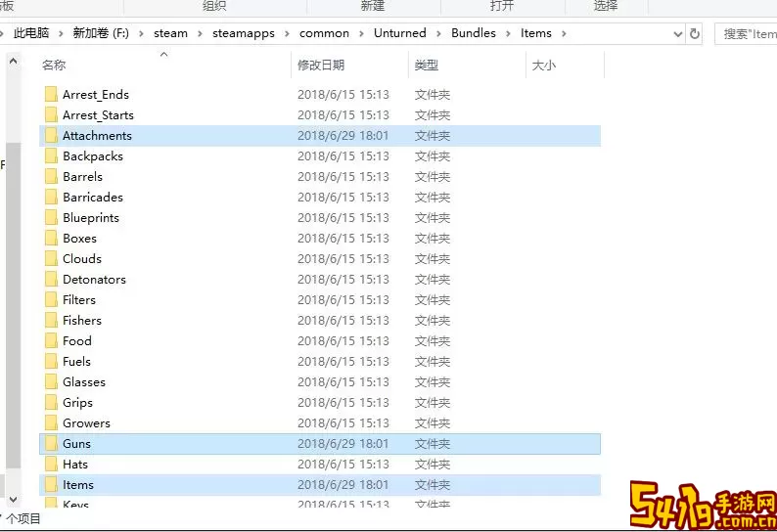777x532 pixels.
Task: Navigate to 新加卷 (F:) breadcrumb
Action: pyautogui.click(x=101, y=33)
